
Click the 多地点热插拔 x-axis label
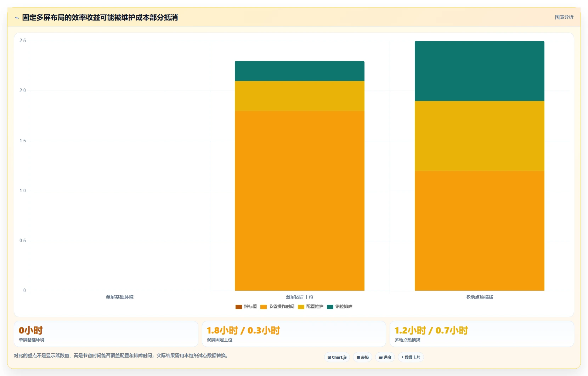click(x=480, y=297)
